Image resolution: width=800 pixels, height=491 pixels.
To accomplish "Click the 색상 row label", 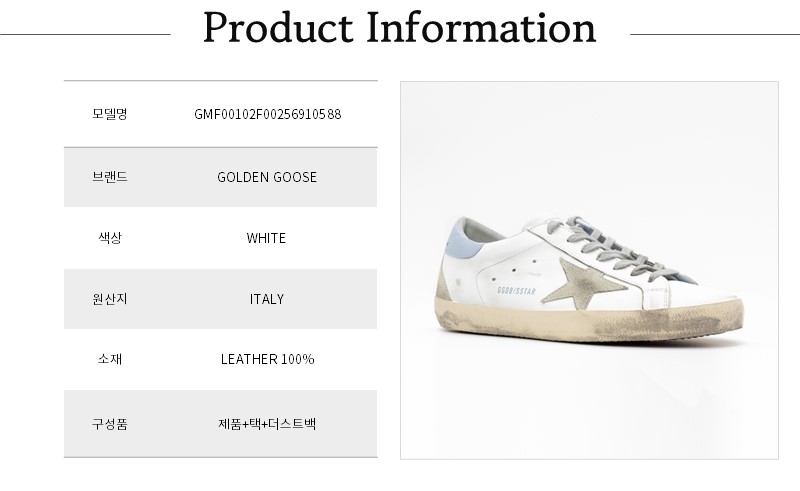I will tap(109, 238).
